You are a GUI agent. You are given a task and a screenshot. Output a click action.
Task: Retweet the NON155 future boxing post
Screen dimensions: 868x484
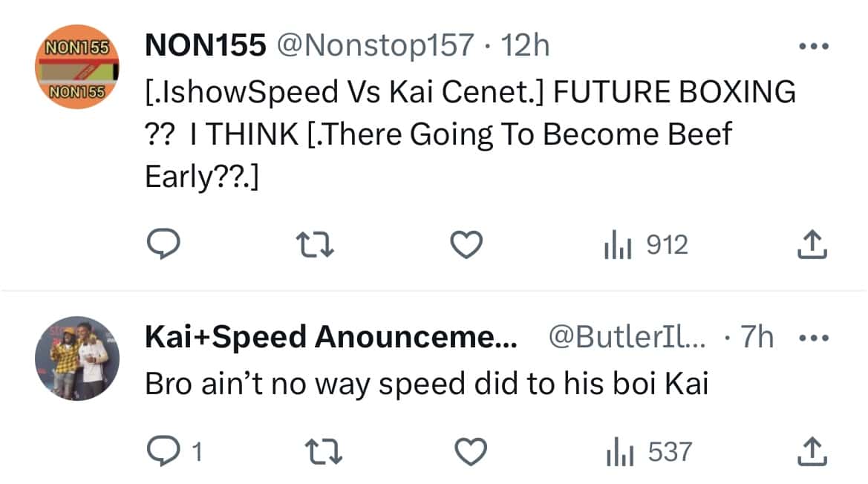click(x=314, y=245)
